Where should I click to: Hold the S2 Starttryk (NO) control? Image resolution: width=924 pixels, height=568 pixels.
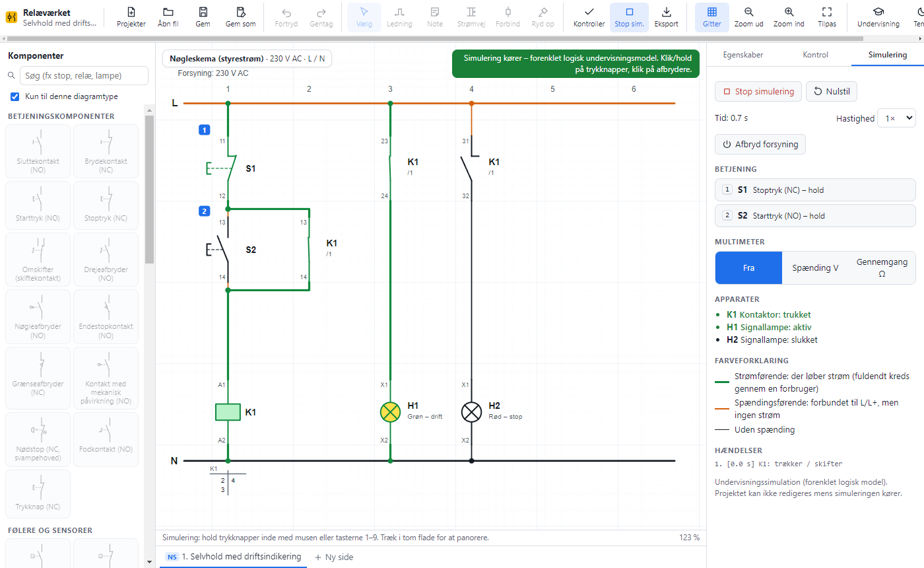(x=815, y=215)
